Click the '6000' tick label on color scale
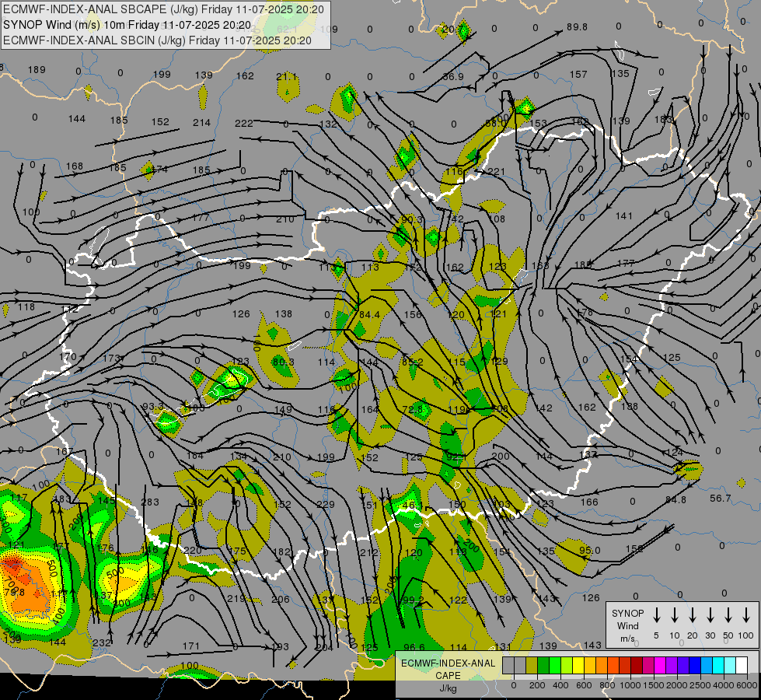The width and height of the screenshot is (761, 700). pyautogui.click(x=748, y=685)
